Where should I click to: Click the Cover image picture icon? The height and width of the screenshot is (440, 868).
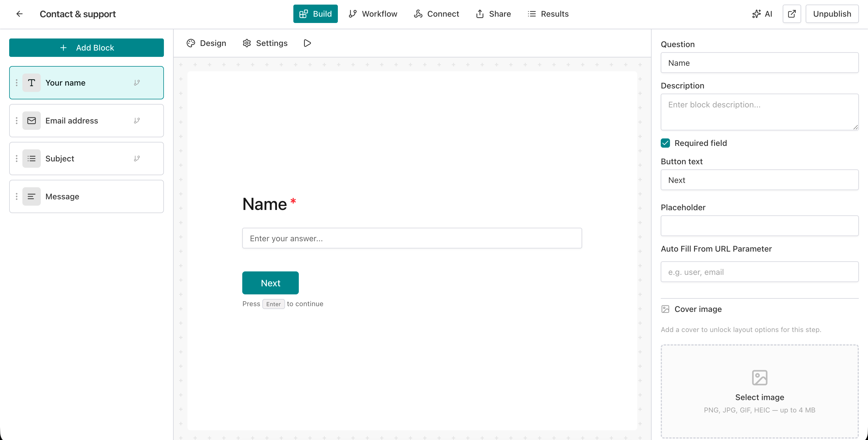pyautogui.click(x=665, y=309)
